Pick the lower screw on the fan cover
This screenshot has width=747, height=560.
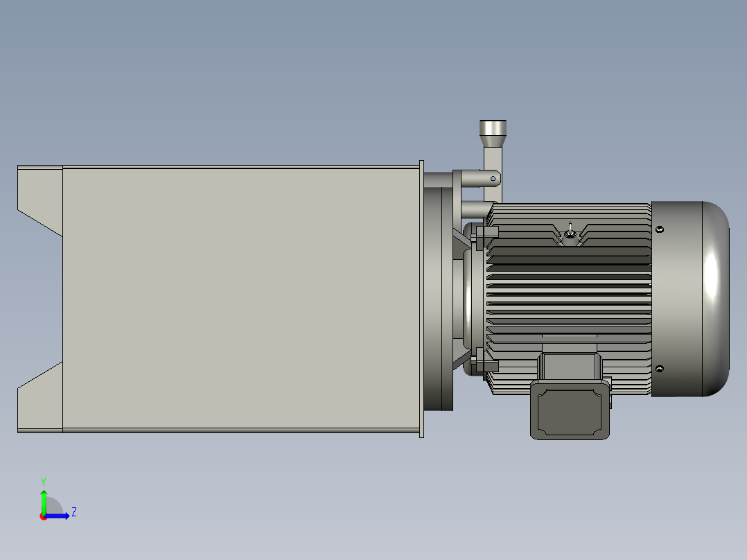click(660, 369)
